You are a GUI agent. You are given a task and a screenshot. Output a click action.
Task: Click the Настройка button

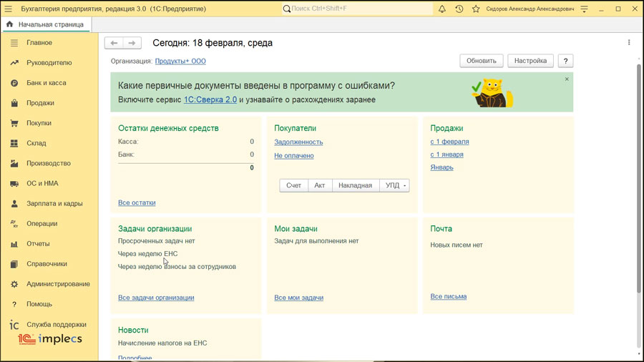point(531,61)
